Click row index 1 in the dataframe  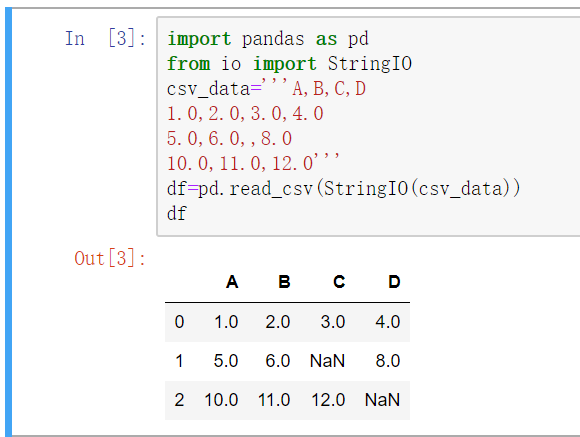pos(179,361)
